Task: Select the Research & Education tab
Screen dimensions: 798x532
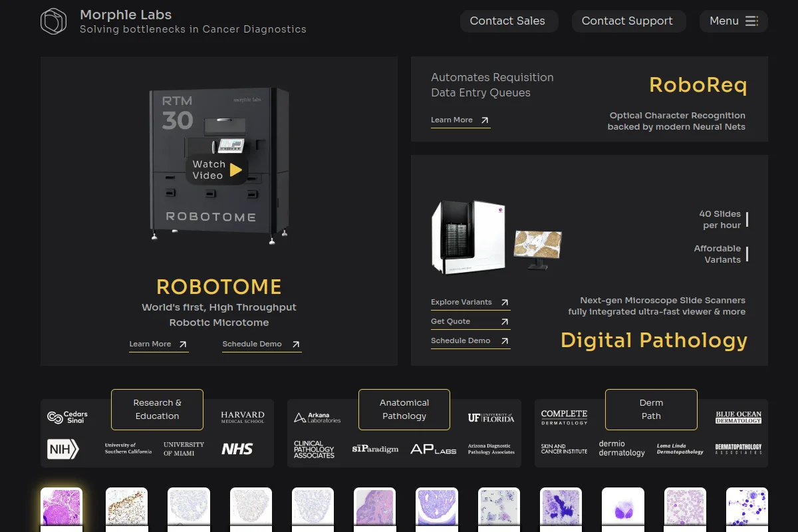Action: point(157,410)
